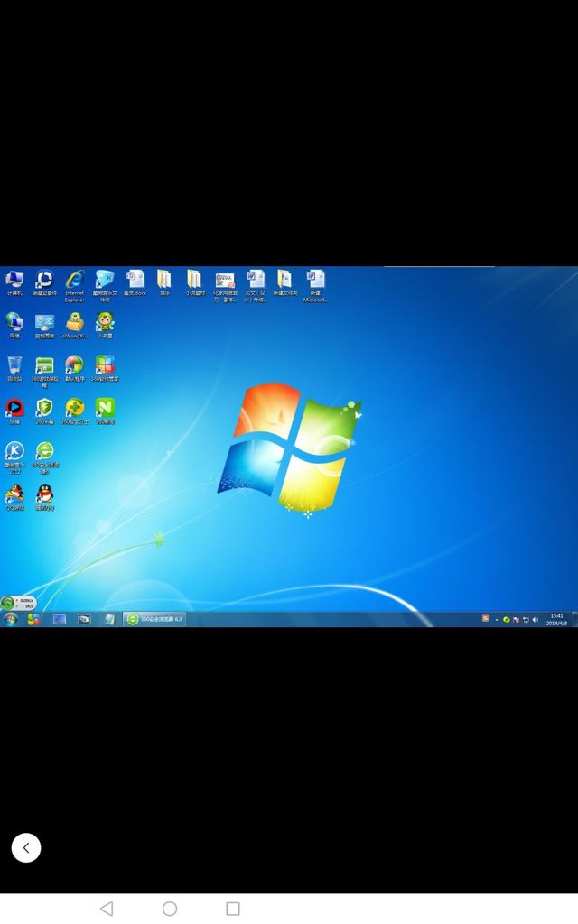This screenshot has height=924, width=578.
Task: Tap the Android home circle button
Action: point(170,909)
